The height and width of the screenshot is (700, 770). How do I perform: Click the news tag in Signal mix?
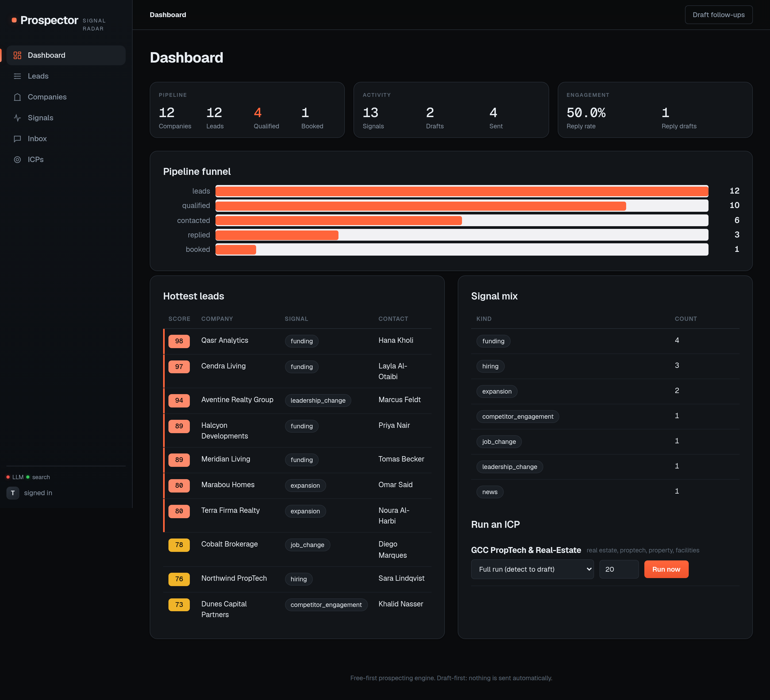(490, 492)
